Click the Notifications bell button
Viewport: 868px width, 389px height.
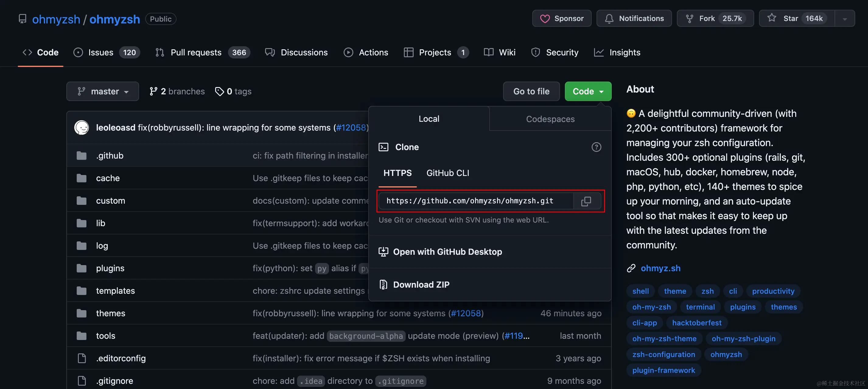click(634, 19)
